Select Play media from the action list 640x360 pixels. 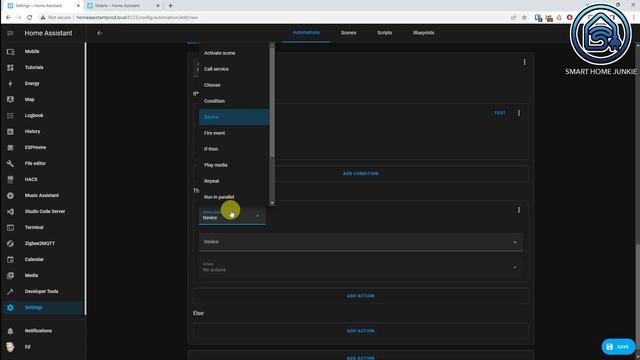234,165
